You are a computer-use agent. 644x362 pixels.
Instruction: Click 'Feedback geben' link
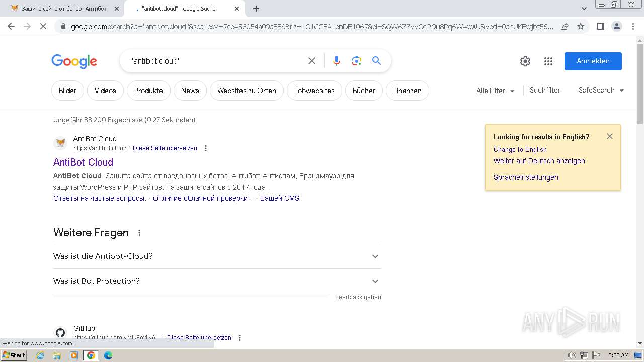coord(358,297)
